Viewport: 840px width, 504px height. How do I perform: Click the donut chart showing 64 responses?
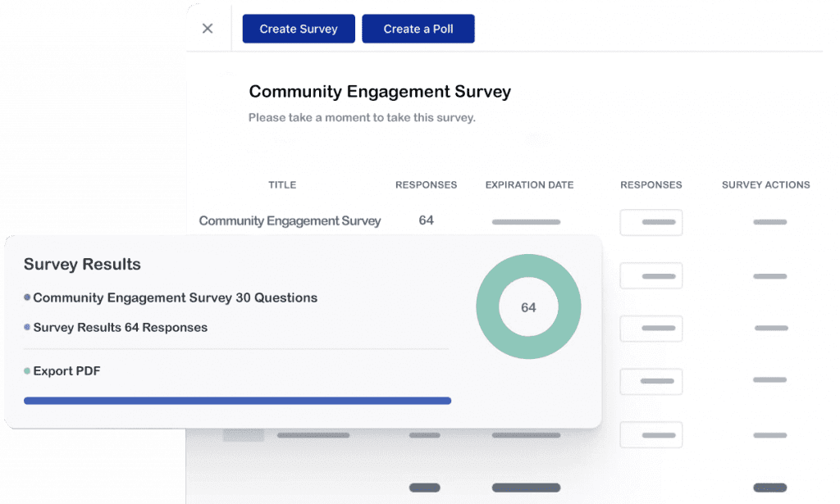pyautogui.click(x=528, y=306)
